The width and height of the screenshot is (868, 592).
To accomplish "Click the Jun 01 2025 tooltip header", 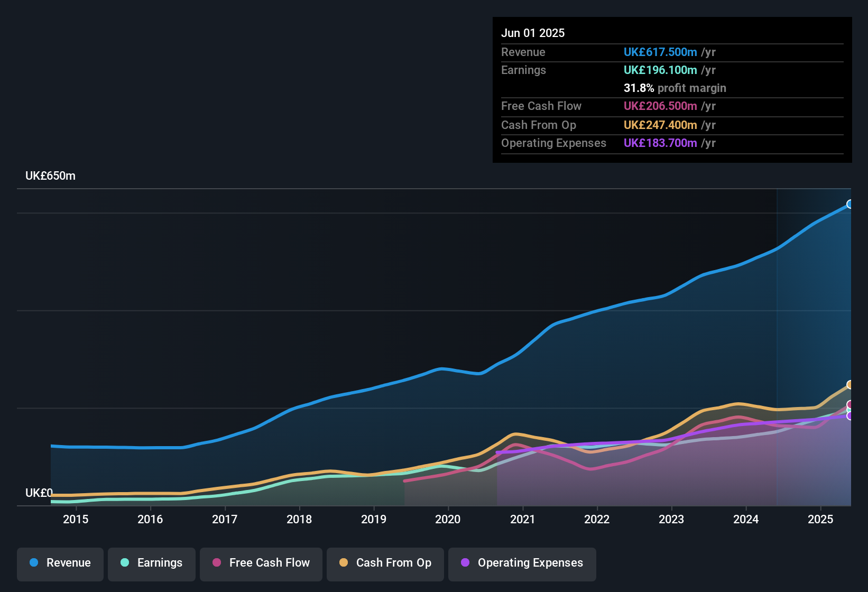I will point(533,33).
